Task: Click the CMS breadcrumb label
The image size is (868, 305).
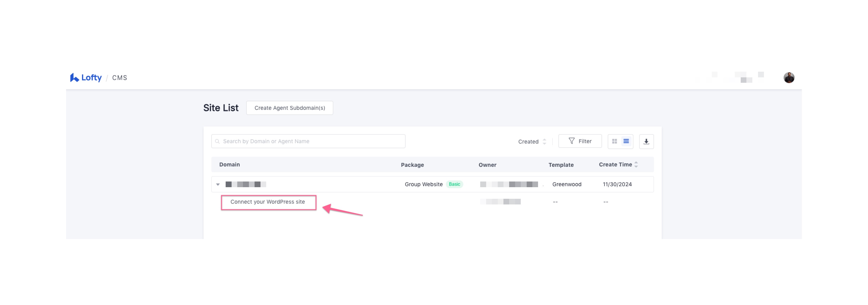Action: pyautogui.click(x=120, y=78)
